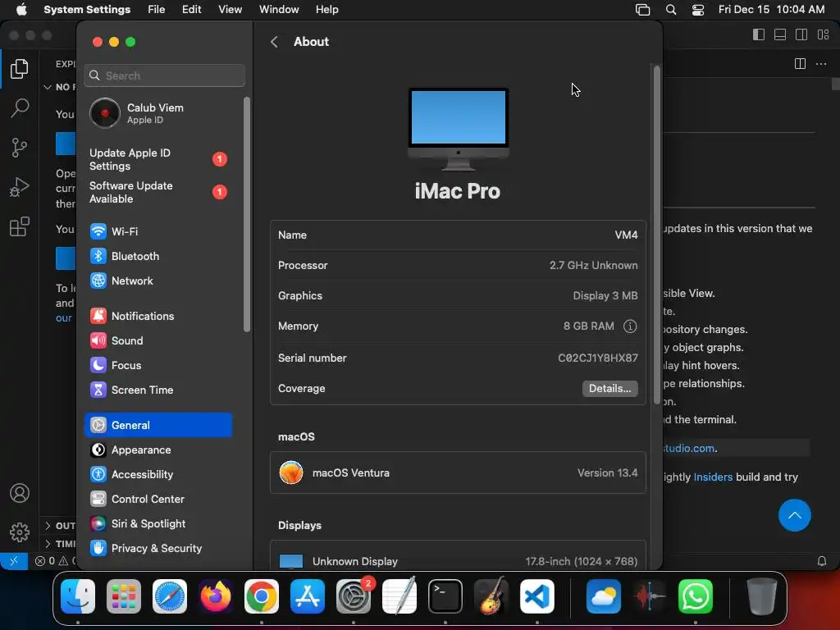Viewport: 840px width, 630px height.
Task: Select Screen Time in settings sidebar
Action: pyautogui.click(x=158, y=390)
